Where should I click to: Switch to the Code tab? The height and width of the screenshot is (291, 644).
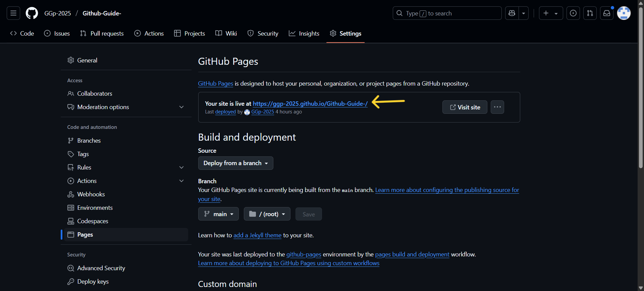pos(22,33)
